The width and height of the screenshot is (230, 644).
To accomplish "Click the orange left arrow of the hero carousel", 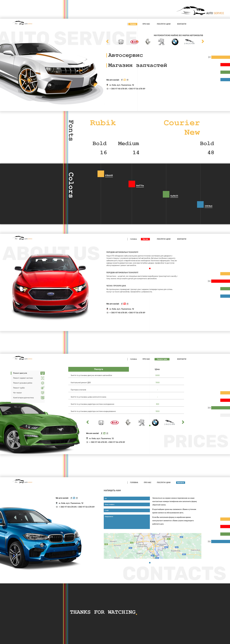I will click(107, 41).
